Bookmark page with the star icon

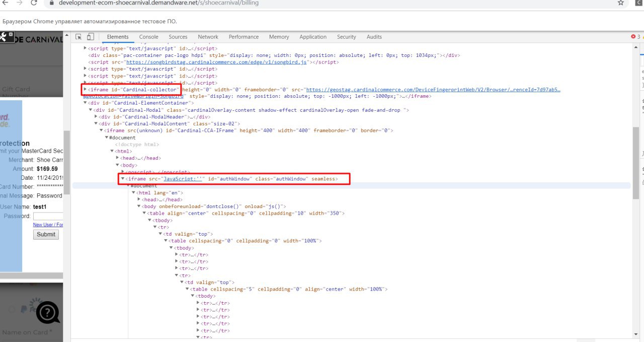click(621, 3)
